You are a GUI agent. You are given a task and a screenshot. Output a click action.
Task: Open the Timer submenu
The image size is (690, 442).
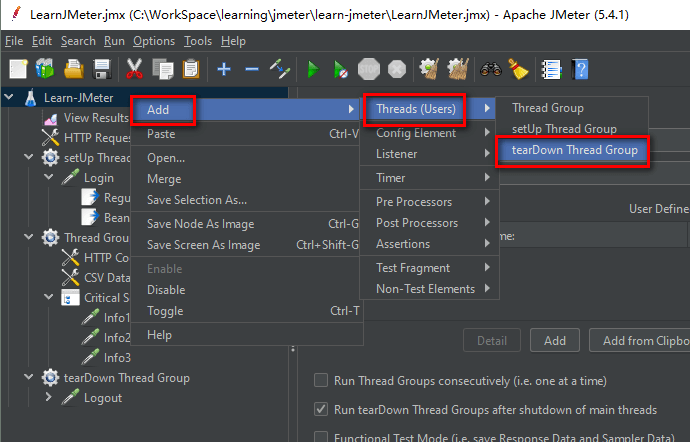point(429,178)
